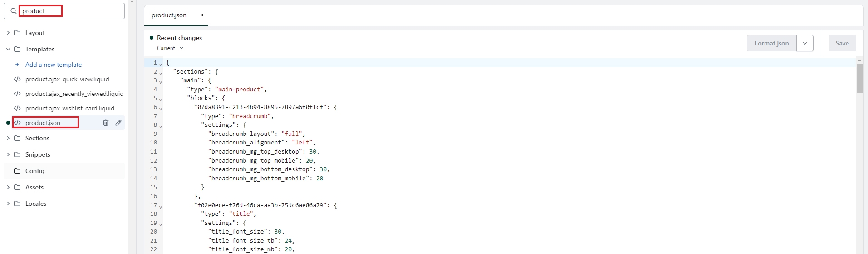Click the pencil rename icon
The image size is (868, 254).
click(118, 123)
